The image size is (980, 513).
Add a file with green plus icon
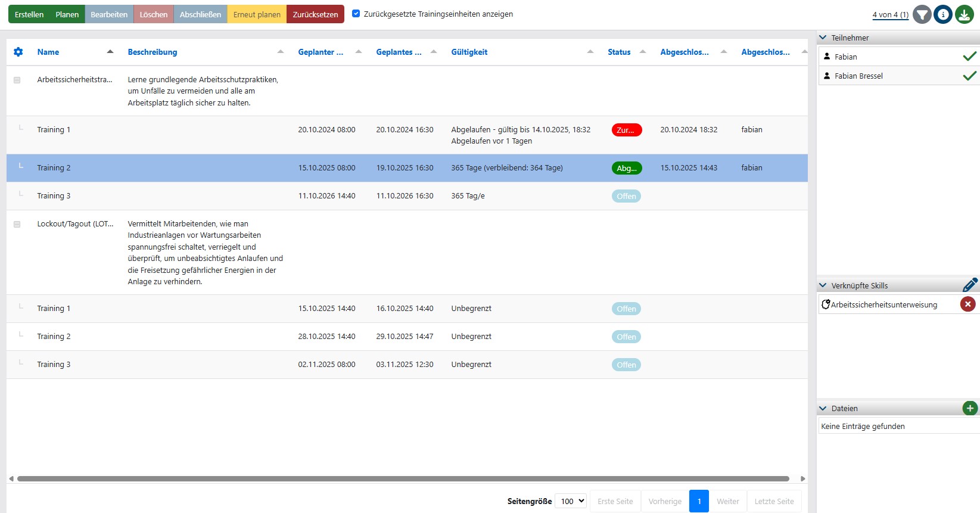[969, 408]
